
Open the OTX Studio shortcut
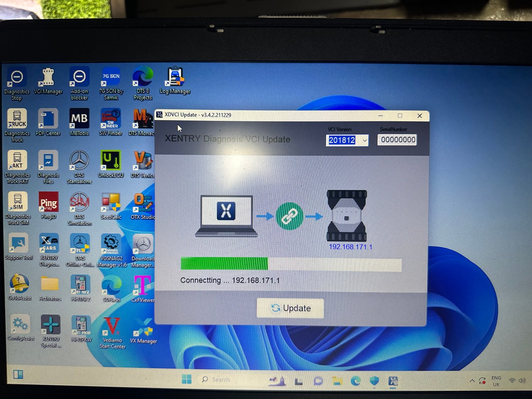tap(143, 206)
